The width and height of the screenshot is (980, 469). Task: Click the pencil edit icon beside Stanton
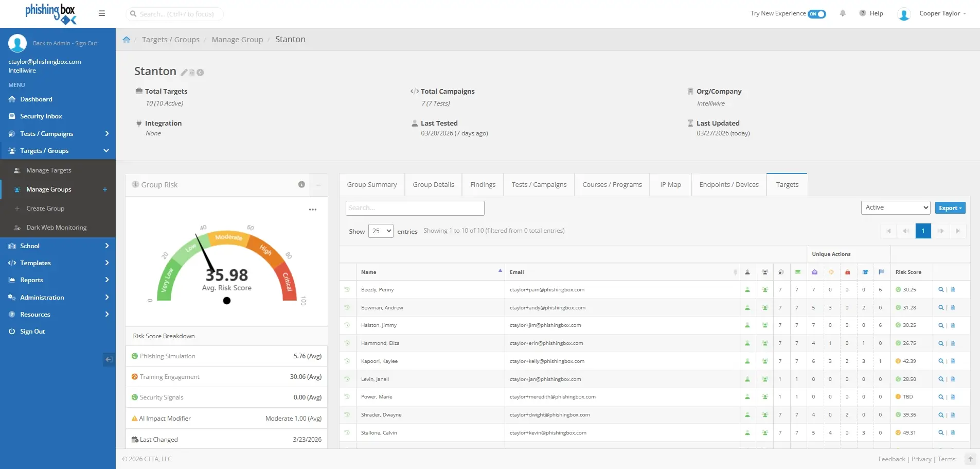pos(184,73)
